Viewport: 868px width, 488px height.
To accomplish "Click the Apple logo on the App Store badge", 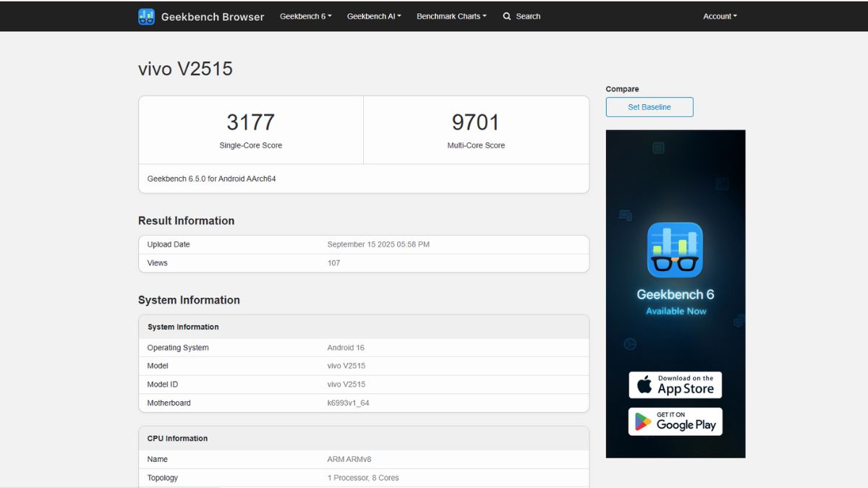I will [642, 385].
